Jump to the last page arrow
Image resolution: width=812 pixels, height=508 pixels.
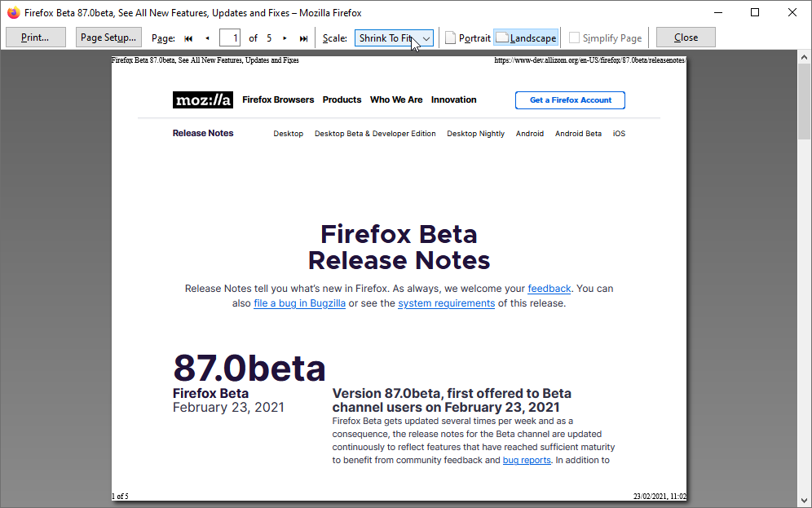click(303, 38)
